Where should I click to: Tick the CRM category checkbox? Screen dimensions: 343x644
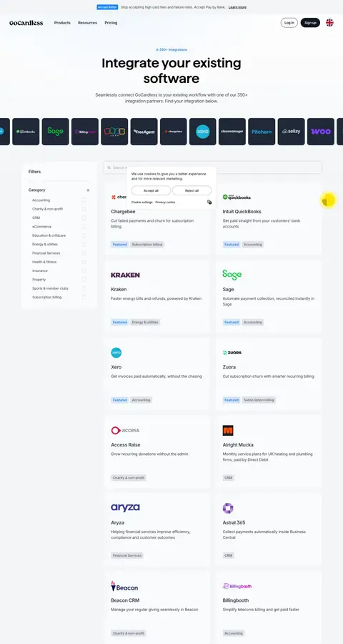pyautogui.click(x=84, y=218)
